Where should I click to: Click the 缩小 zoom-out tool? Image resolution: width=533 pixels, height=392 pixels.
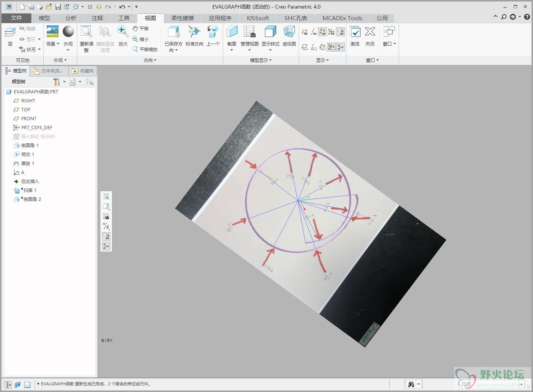(140, 39)
